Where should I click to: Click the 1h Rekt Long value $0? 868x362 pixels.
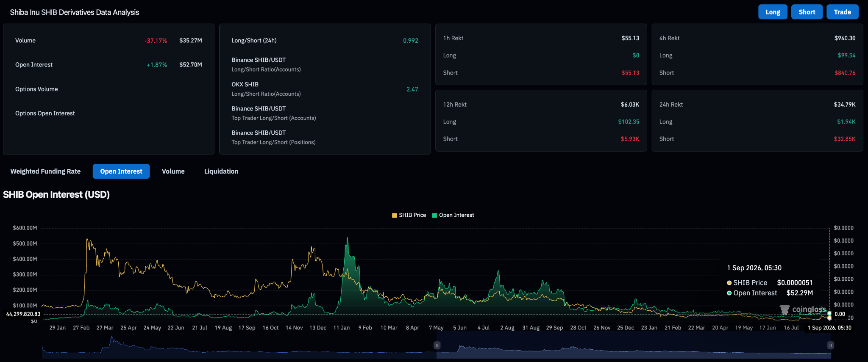[636, 55]
